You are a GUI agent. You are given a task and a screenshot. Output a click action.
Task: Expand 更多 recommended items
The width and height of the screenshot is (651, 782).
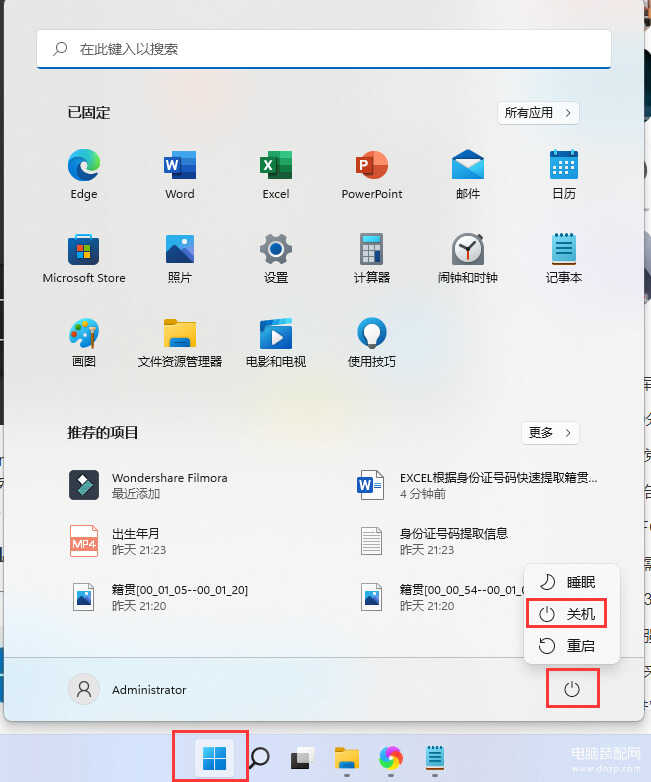click(550, 433)
